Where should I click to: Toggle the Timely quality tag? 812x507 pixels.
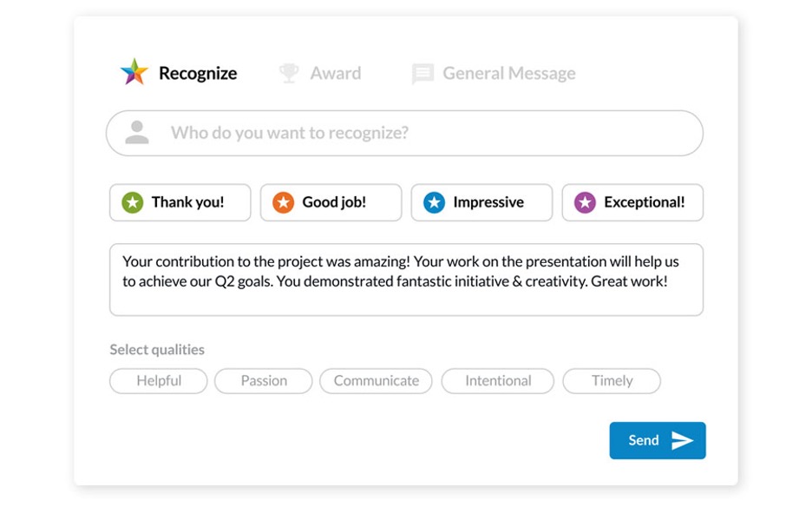(612, 380)
